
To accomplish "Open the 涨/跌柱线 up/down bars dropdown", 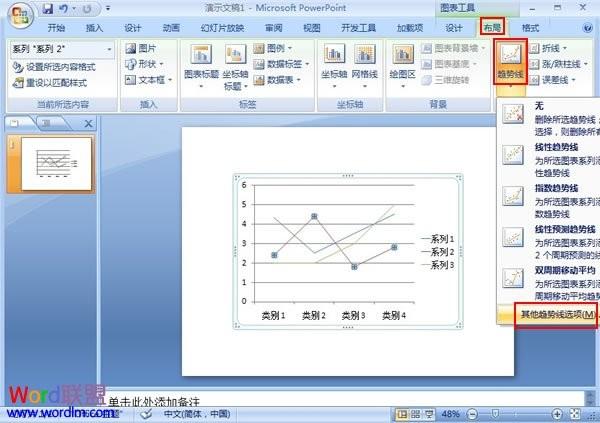I will coord(559,64).
